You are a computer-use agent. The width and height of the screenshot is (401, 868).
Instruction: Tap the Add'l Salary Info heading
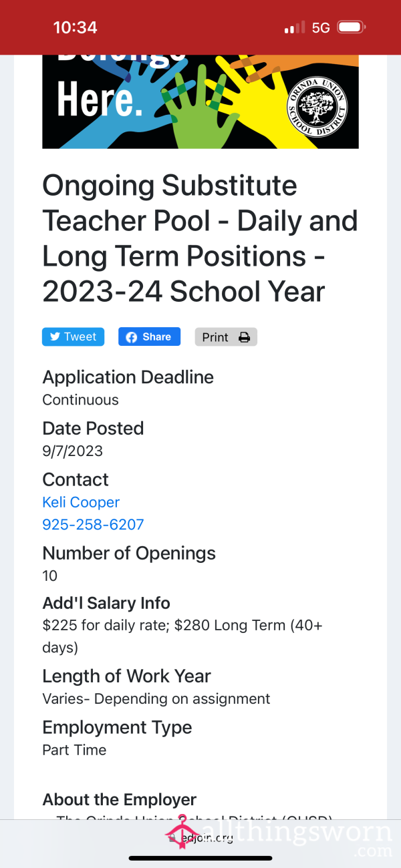(x=106, y=603)
